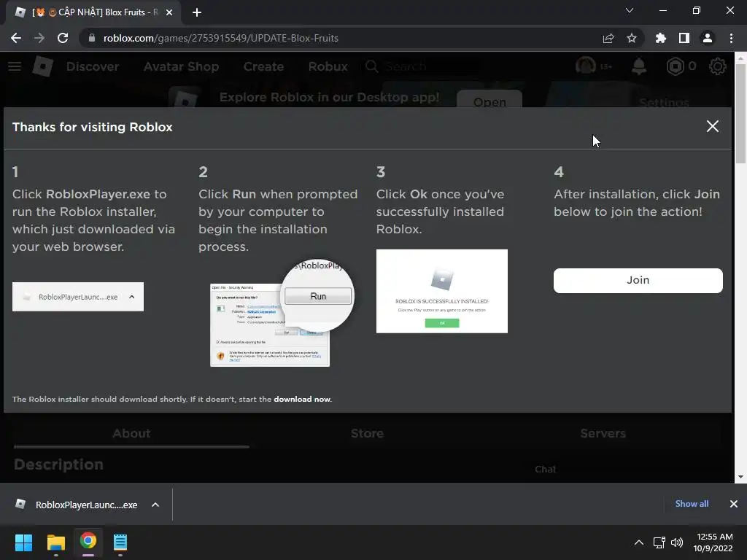Open the Discover page

pos(93,66)
